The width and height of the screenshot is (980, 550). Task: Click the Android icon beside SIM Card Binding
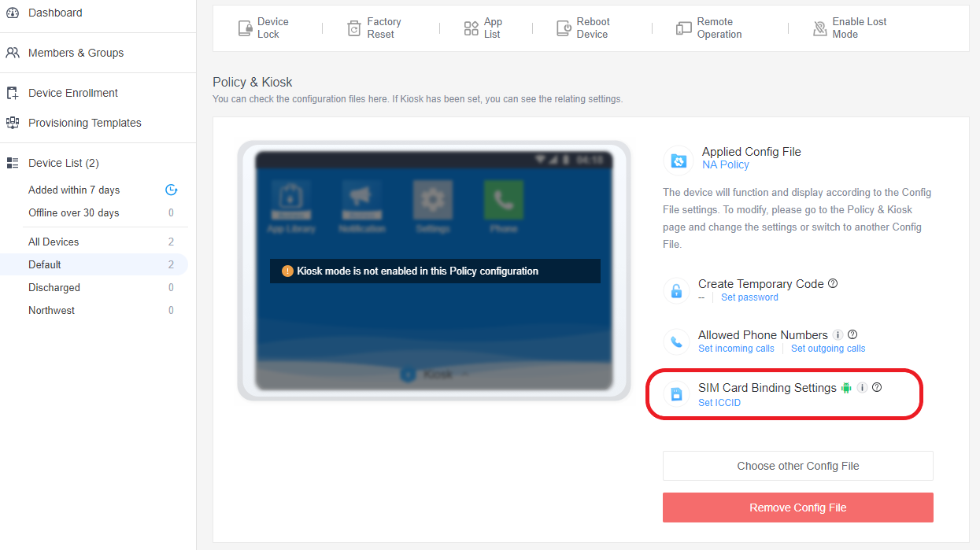pyautogui.click(x=846, y=388)
